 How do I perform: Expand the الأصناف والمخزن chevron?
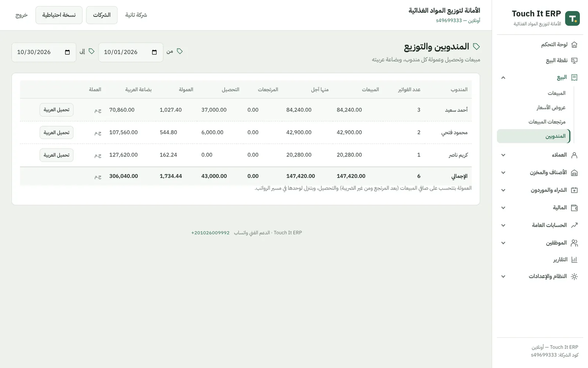(x=503, y=173)
